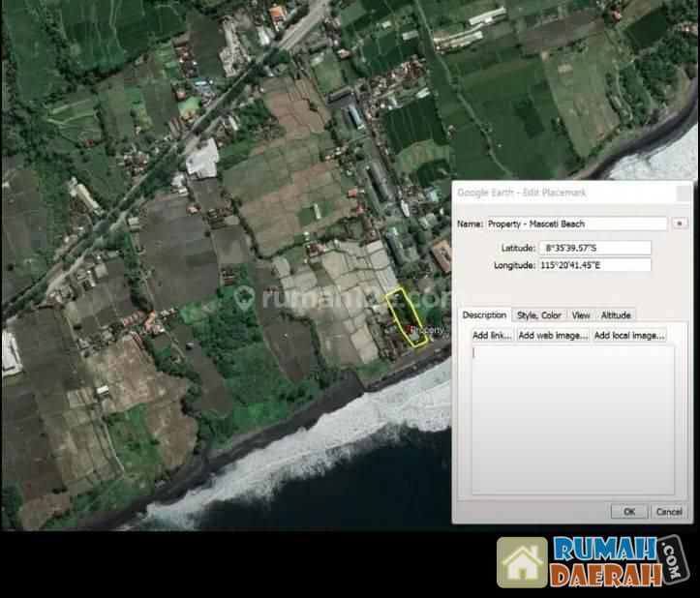Viewport: 700px width, 598px height.
Task: Confirm the placemark with OK
Action: [628, 511]
